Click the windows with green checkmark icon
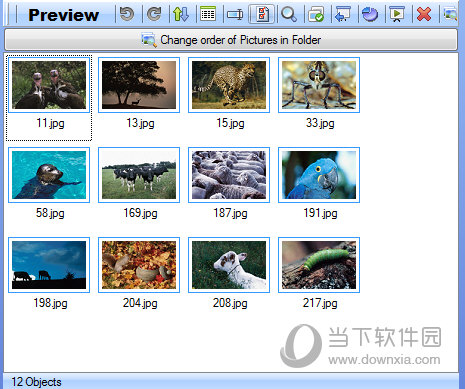The height and width of the screenshot is (389, 465). point(316,15)
